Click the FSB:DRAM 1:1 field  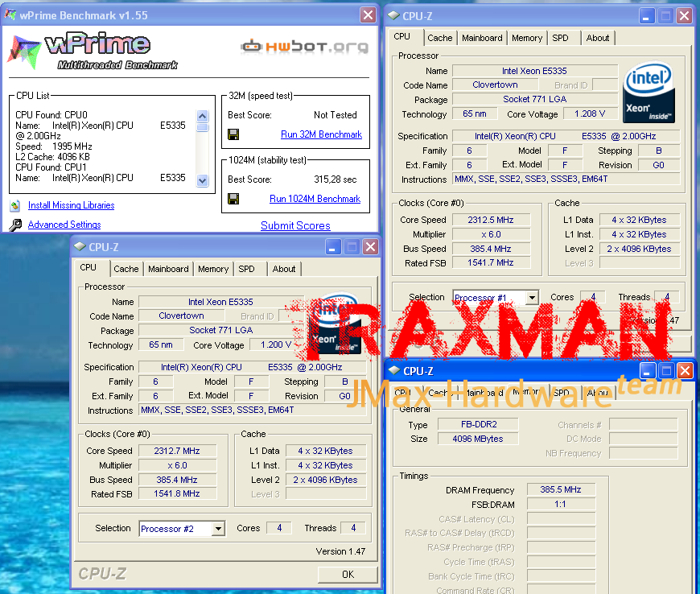pos(561,505)
